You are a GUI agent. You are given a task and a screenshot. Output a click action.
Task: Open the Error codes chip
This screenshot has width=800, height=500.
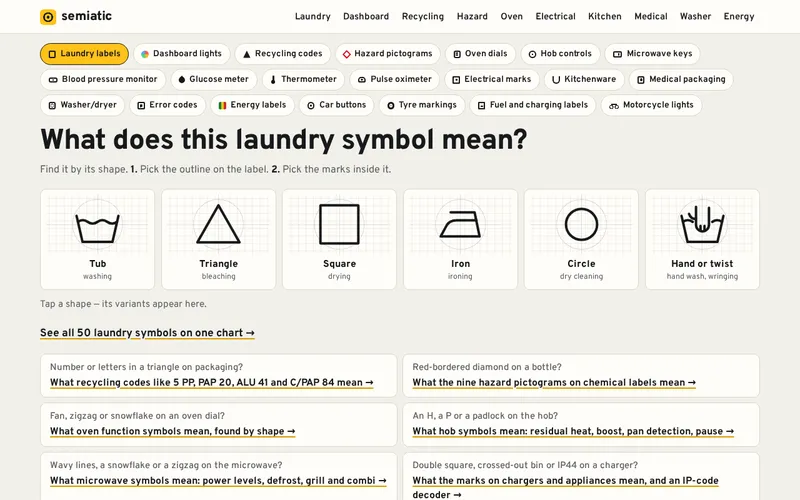167,105
